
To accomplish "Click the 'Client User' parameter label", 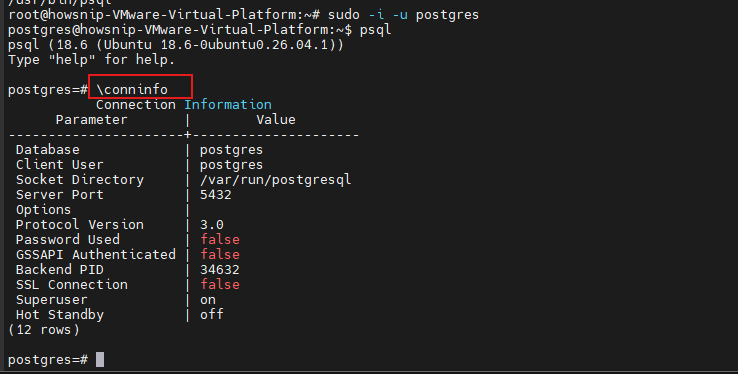I will [59, 165].
